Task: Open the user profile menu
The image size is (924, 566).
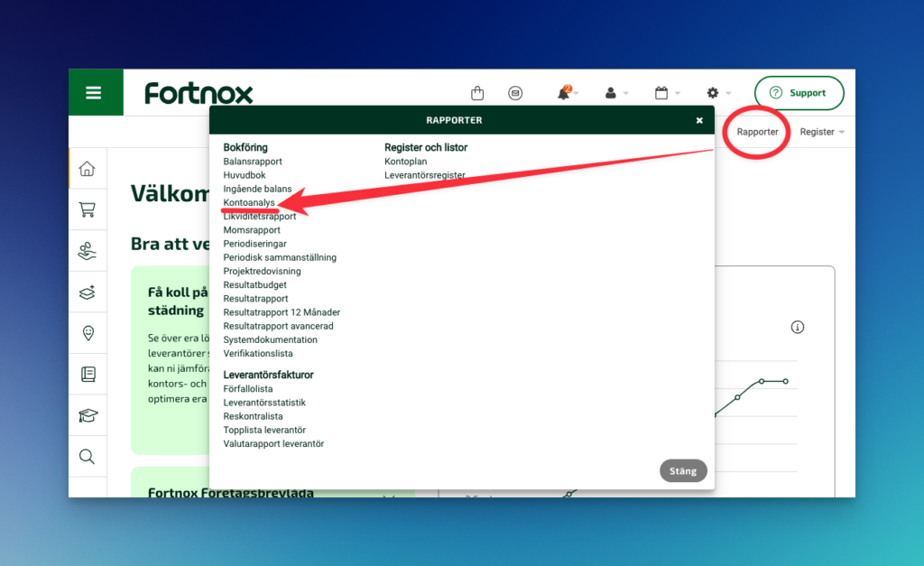Action: click(611, 93)
